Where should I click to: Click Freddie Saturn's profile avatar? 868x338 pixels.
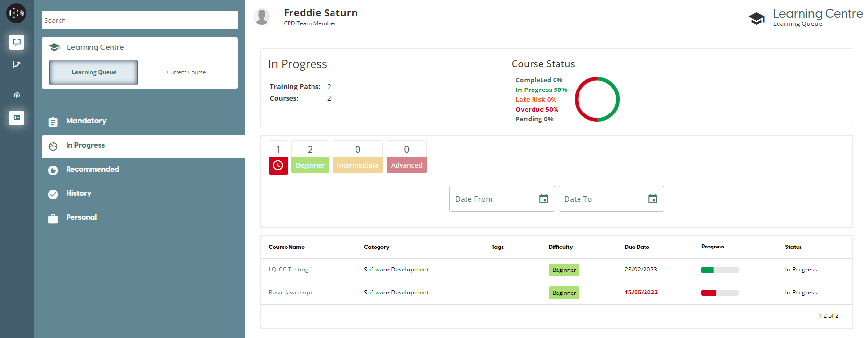pyautogui.click(x=262, y=17)
